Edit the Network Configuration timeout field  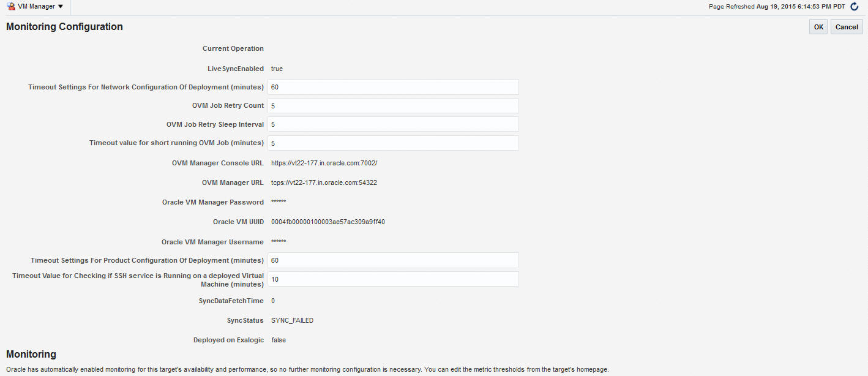[x=393, y=87]
